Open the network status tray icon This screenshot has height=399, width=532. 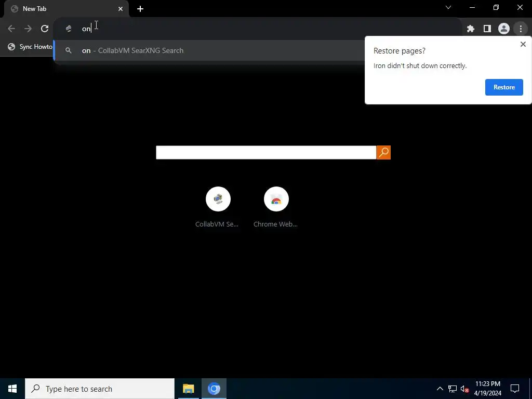point(453,389)
